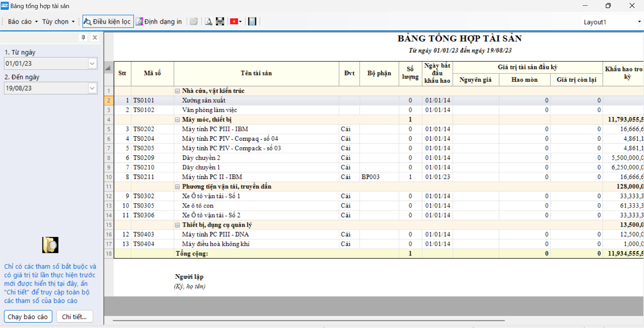The image size is (644, 328).
Task: Click the horizontal scrollbar below the report
Action: click(309, 320)
